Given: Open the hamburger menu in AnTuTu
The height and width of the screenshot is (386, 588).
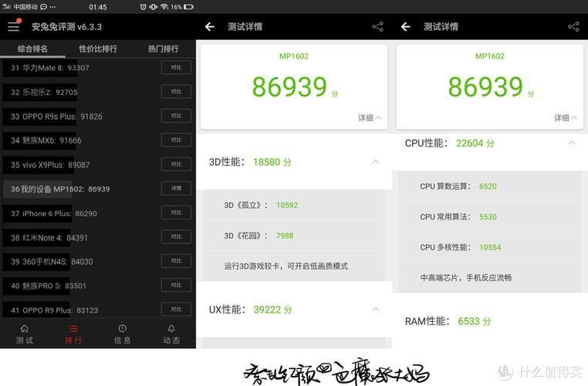Looking at the screenshot, I should click(14, 26).
